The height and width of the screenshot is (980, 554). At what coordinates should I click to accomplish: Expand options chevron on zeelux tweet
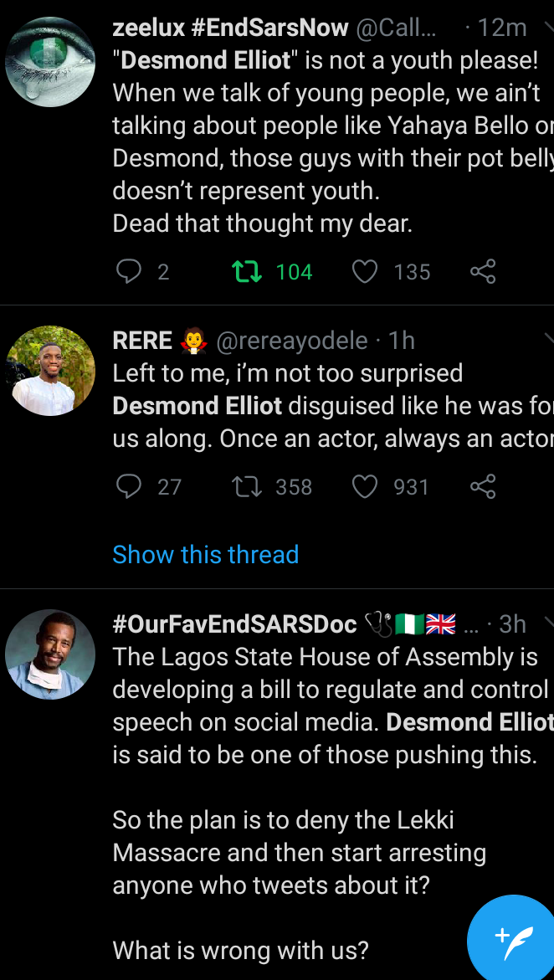tap(548, 28)
